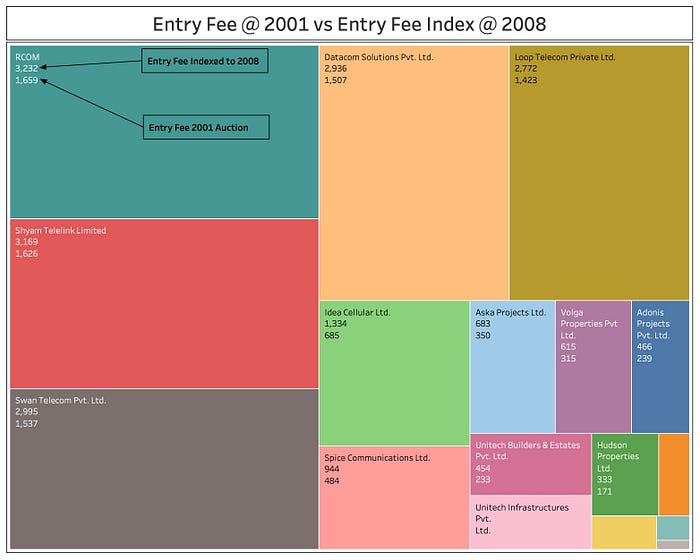This screenshot has width=700, height=560.
Task: Click Loop Telecom value 1,423
Action: [526, 80]
